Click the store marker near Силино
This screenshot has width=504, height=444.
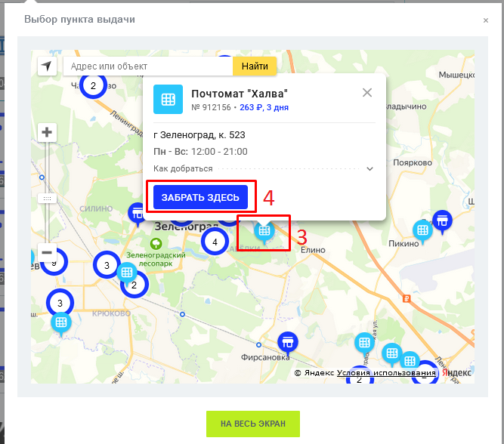(137, 214)
